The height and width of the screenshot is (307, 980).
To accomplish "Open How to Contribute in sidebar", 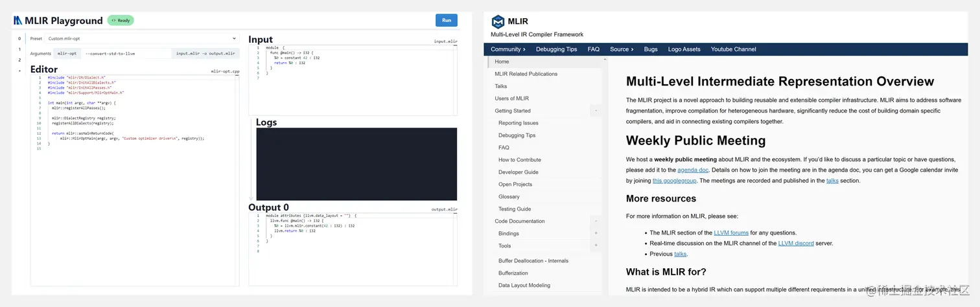I will [x=520, y=160].
